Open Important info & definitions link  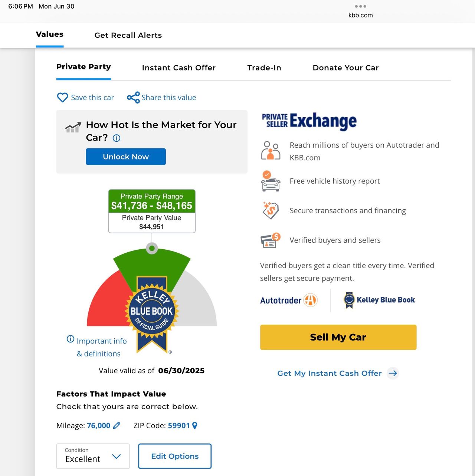(101, 347)
